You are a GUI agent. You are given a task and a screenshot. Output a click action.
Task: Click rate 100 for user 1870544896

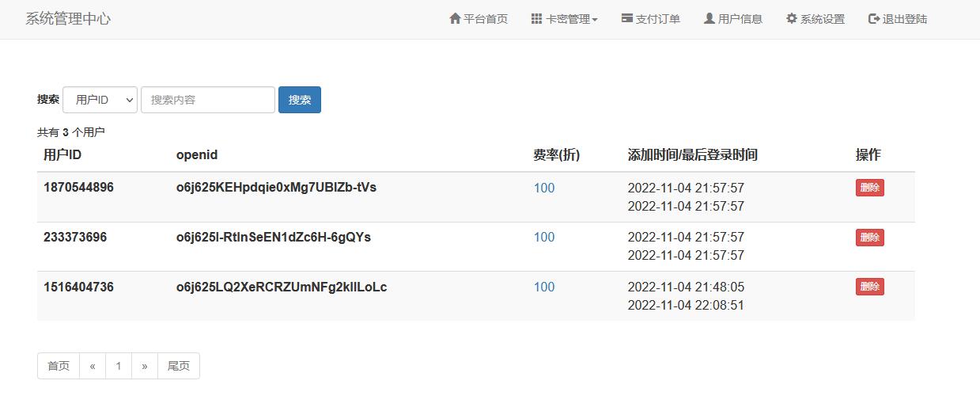(544, 188)
